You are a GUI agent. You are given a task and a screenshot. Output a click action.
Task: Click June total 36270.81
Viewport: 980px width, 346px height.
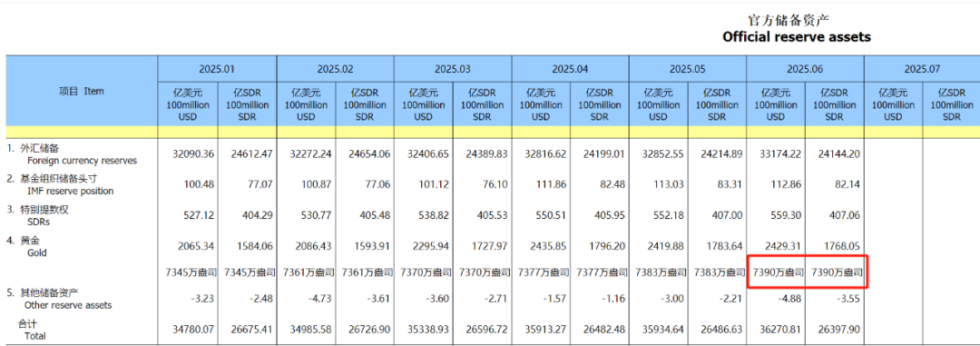click(779, 329)
